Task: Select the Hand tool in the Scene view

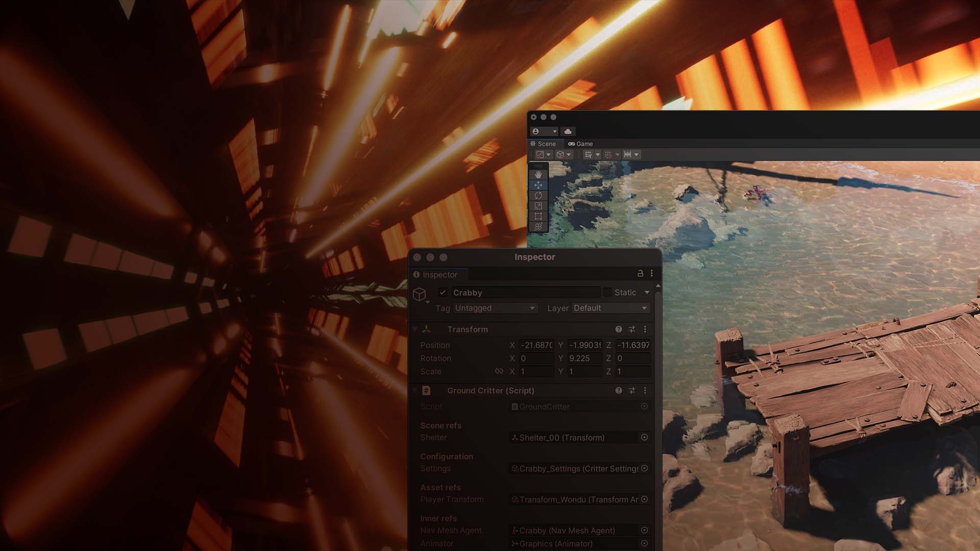Action: click(538, 174)
